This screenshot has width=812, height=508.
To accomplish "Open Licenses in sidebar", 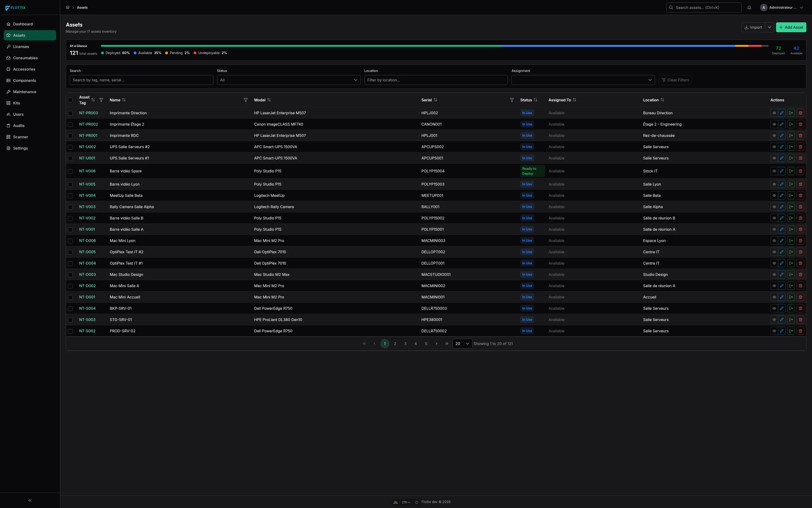I will tap(30, 47).
